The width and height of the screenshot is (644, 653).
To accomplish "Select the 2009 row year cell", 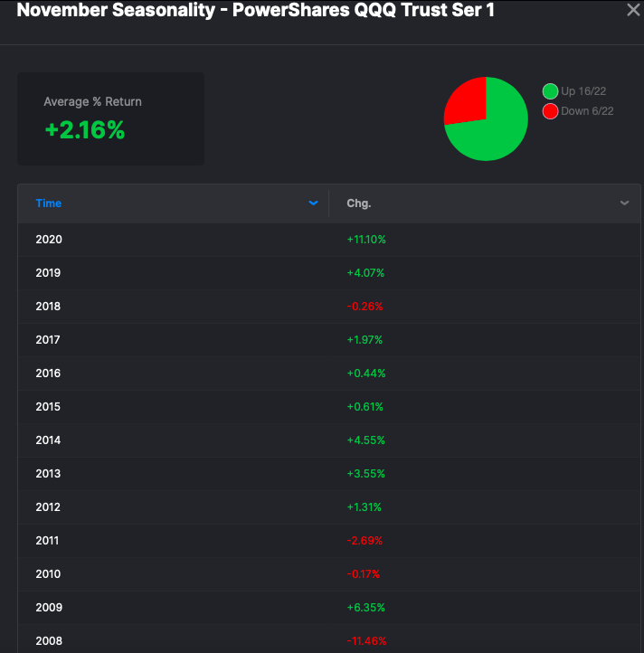I will point(49,608).
